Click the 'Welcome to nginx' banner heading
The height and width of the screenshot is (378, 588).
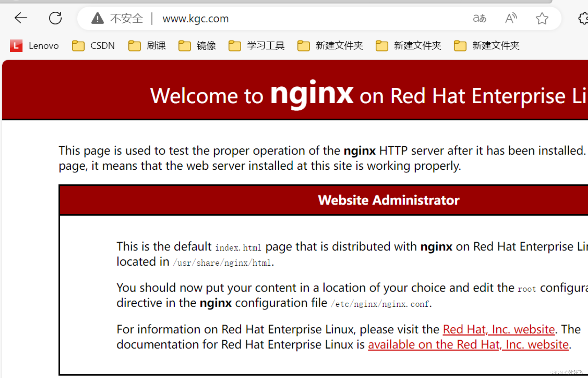coord(369,95)
